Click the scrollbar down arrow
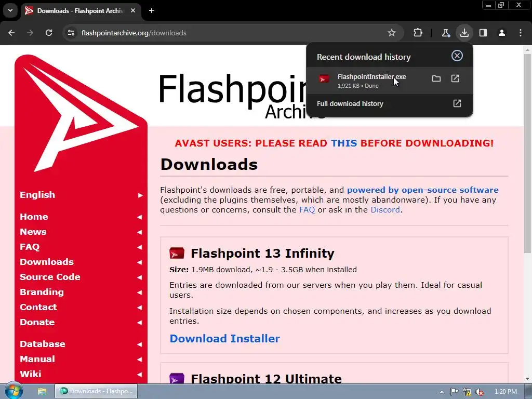 [528, 379]
